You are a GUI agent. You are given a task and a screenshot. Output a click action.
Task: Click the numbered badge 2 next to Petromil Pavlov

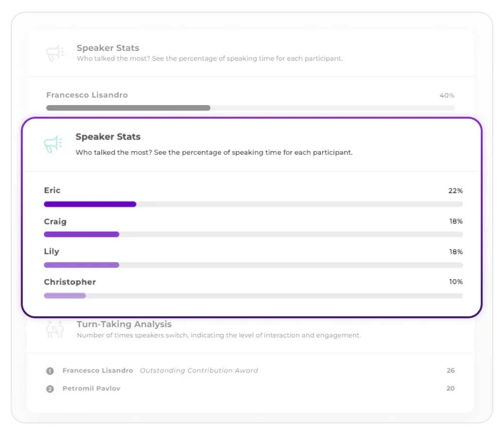click(49, 388)
